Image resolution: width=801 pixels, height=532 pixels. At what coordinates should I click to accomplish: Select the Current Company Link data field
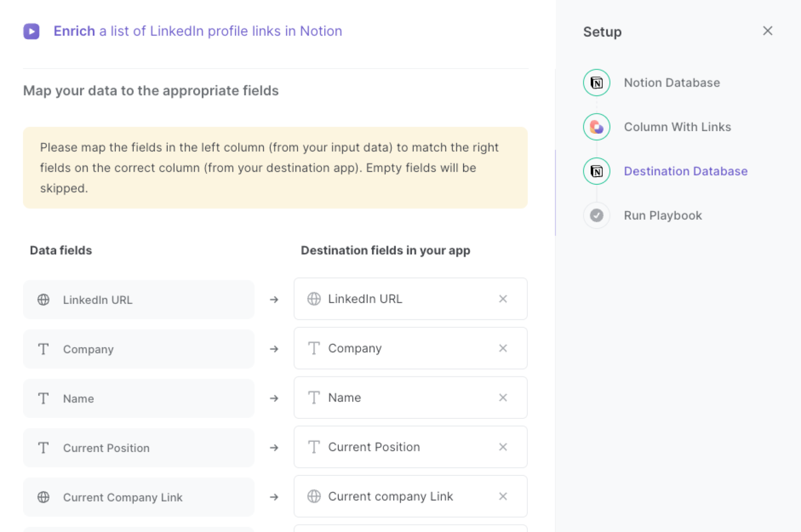click(x=139, y=497)
